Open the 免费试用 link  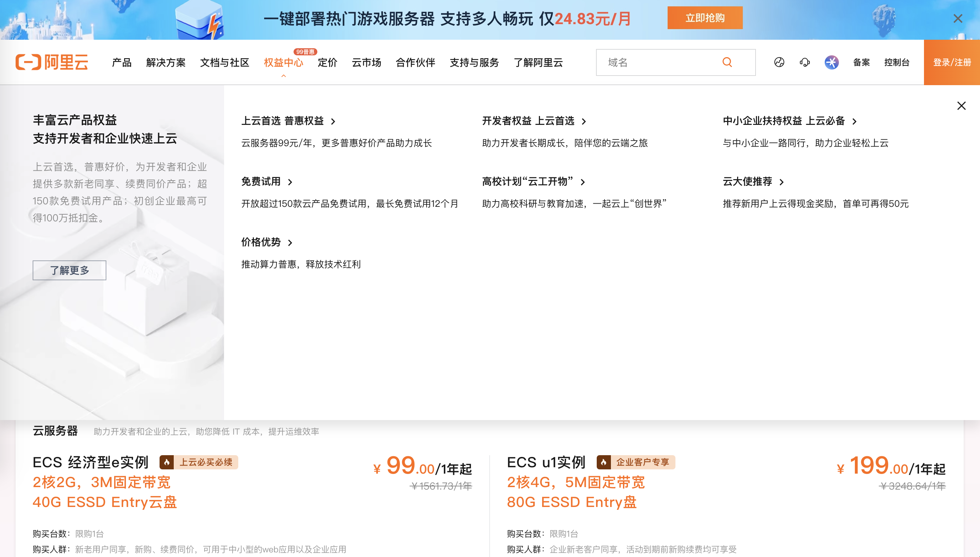[261, 181]
